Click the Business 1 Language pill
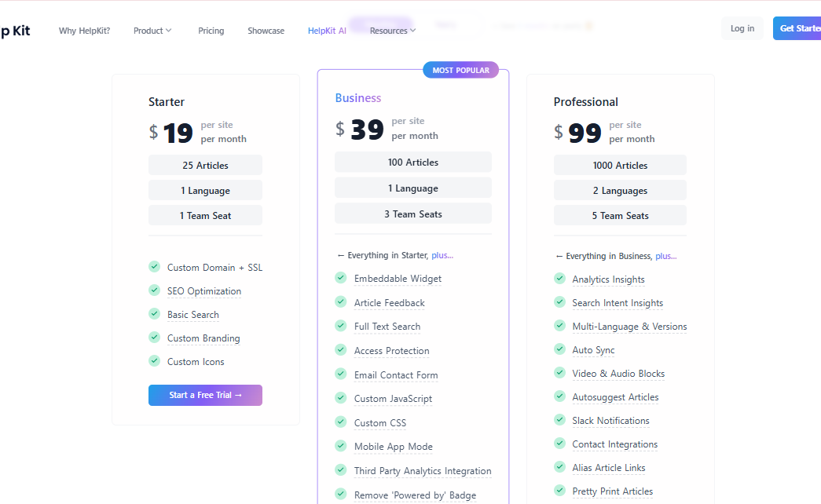 pos(413,188)
